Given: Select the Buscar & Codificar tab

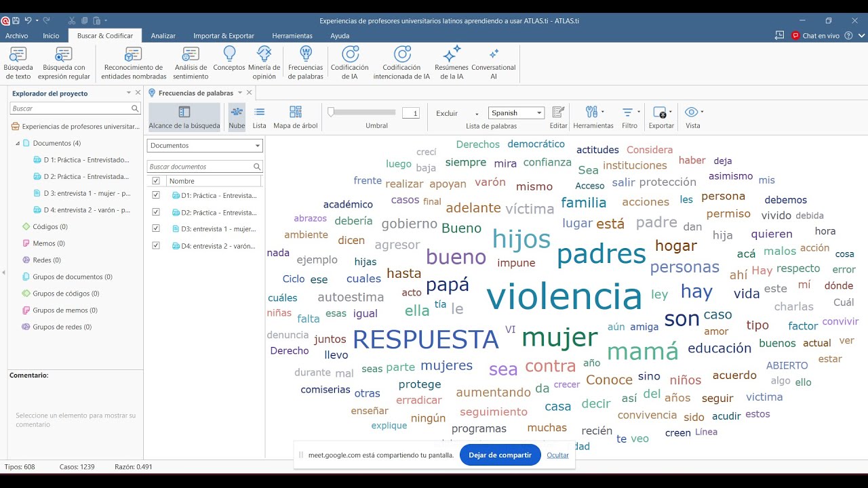Looking at the screenshot, I should (x=105, y=36).
